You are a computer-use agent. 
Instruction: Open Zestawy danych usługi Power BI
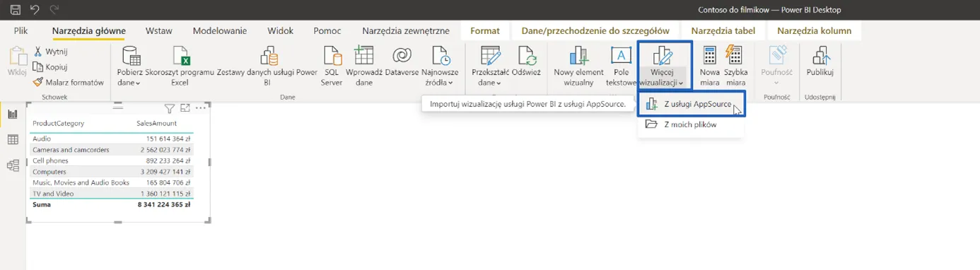(x=267, y=66)
